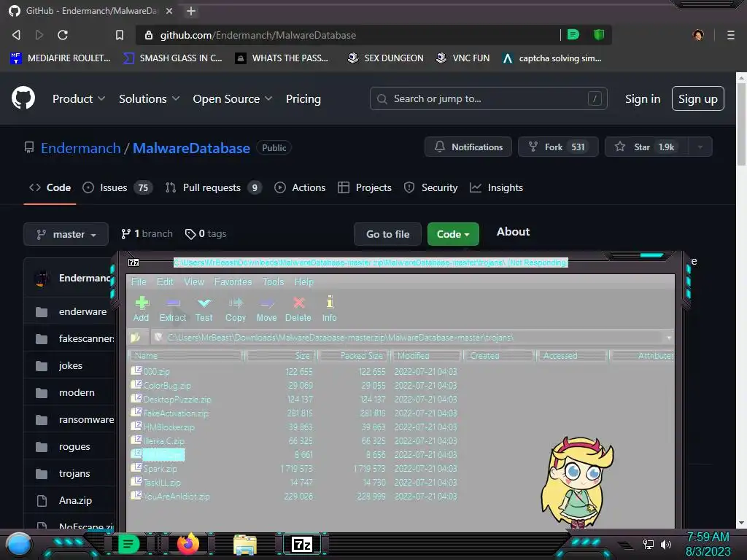Switch to the Projects tab
Screen dimensions: 747x560
(x=365, y=187)
